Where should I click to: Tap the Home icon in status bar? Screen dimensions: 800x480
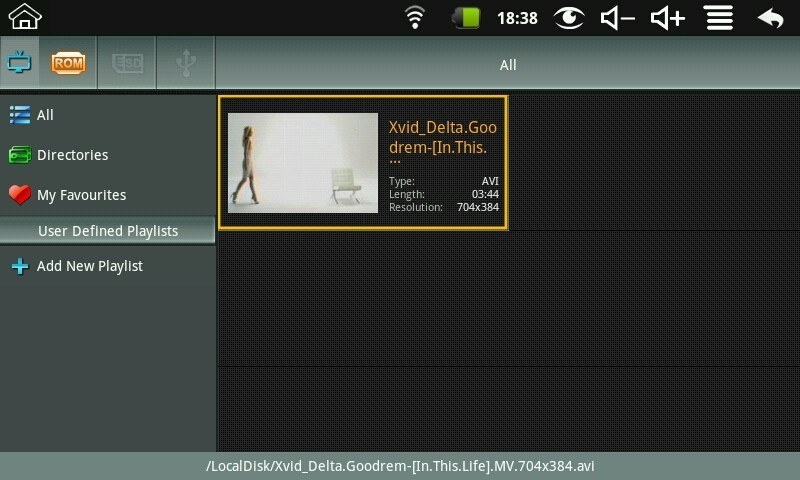(x=24, y=16)
